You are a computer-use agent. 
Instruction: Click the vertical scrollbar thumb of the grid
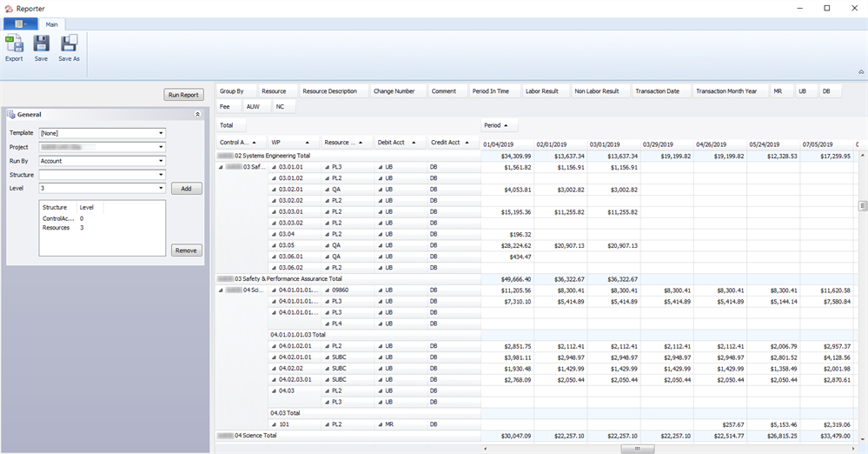(x=863, y=206)
